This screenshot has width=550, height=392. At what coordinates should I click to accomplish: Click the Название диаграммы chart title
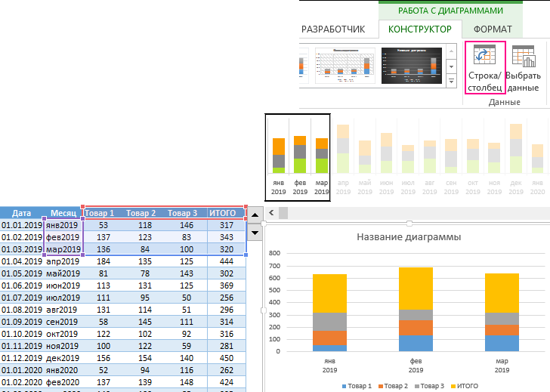(x=409, y=237)
